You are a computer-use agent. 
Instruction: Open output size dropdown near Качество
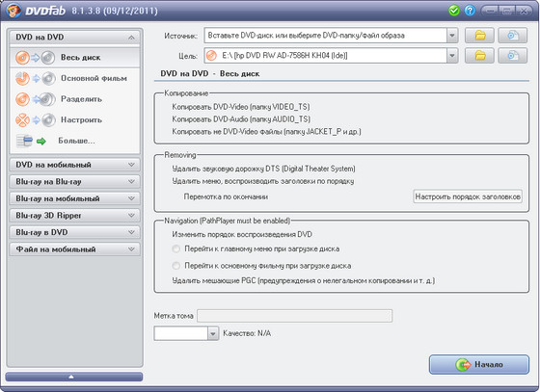pyautogui.click(x=213, y=333)
